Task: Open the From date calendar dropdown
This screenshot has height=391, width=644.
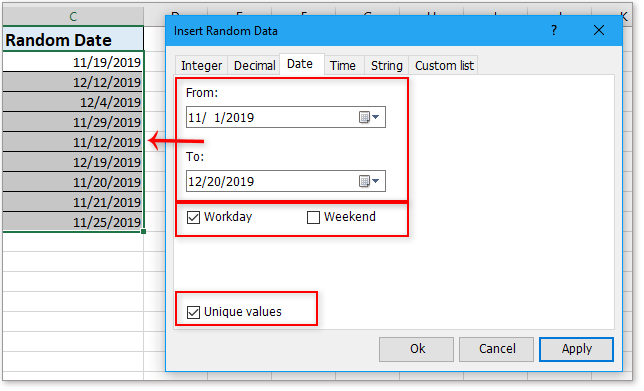Action: (369, 117)
